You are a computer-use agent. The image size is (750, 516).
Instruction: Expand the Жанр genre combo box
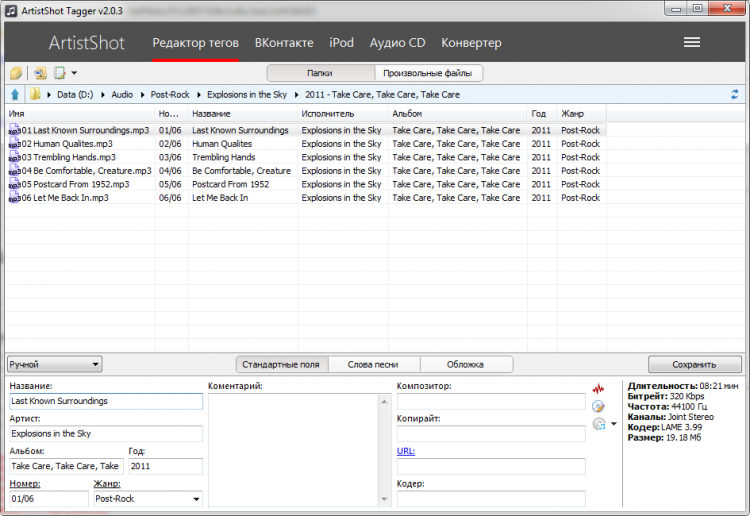pyautogui.click(x=194, y=498)
